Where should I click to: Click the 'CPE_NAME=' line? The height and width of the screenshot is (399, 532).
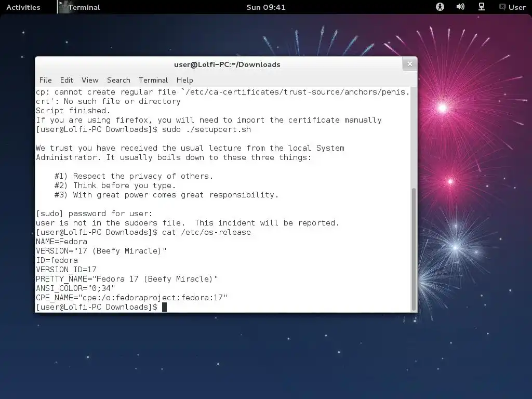point(131,298)
